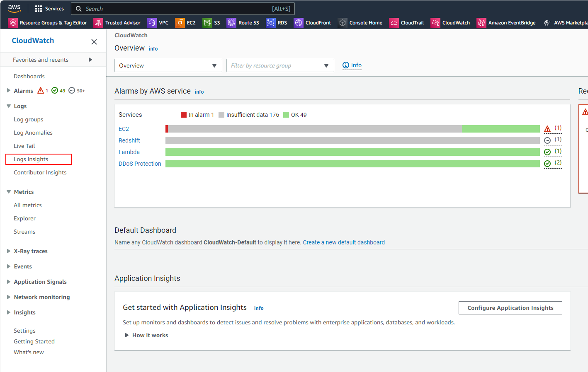Open Trusted Advisor from the favorites bar
The width and height of the screenshot is (588, 372).
[x=117, y=23]
